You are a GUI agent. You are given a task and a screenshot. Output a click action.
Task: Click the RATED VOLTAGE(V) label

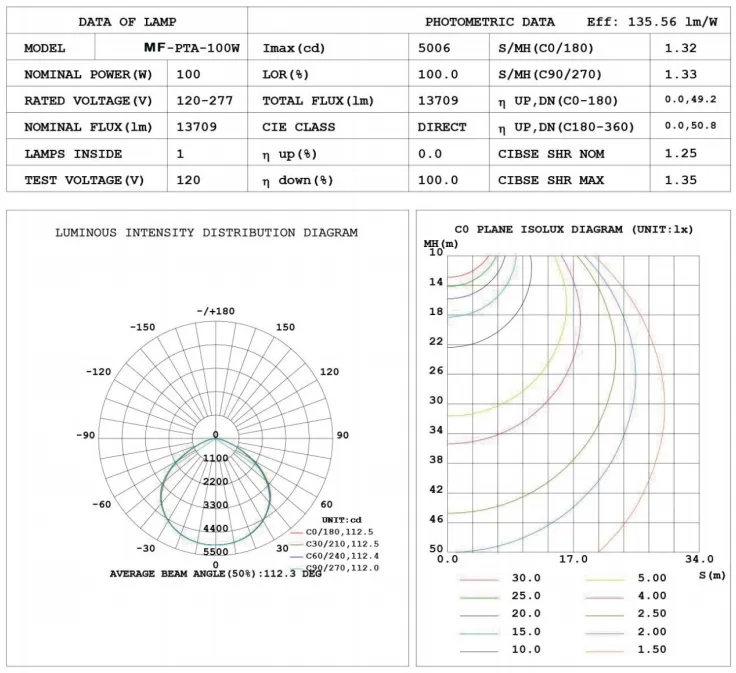click(x=88, y=101)
